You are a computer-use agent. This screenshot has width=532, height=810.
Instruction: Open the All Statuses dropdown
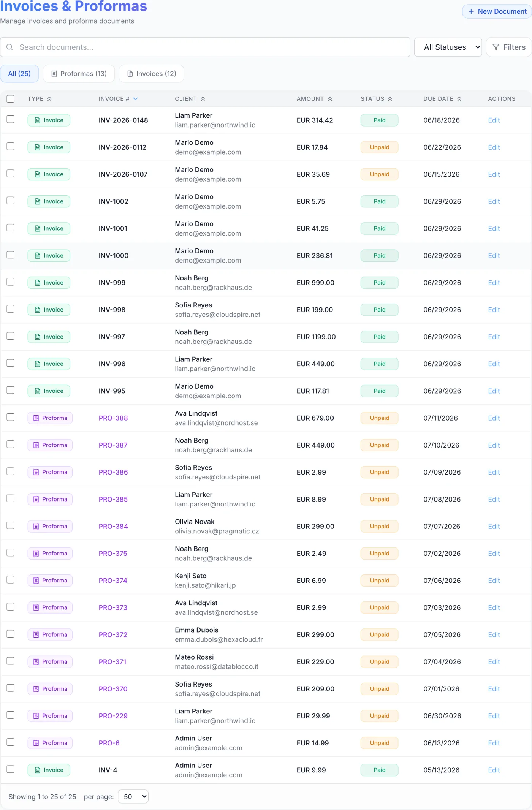click(x=448, y=47)
